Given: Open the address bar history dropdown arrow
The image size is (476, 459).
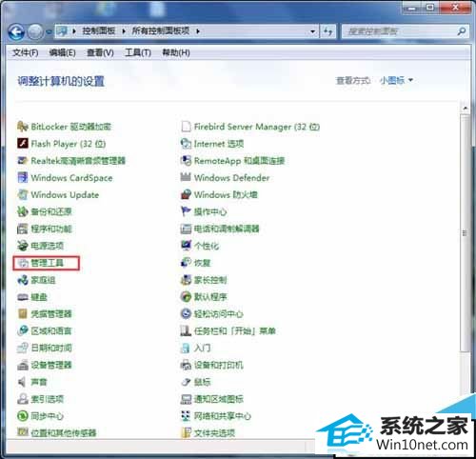Looking at the screenshot, I should 312,31.
